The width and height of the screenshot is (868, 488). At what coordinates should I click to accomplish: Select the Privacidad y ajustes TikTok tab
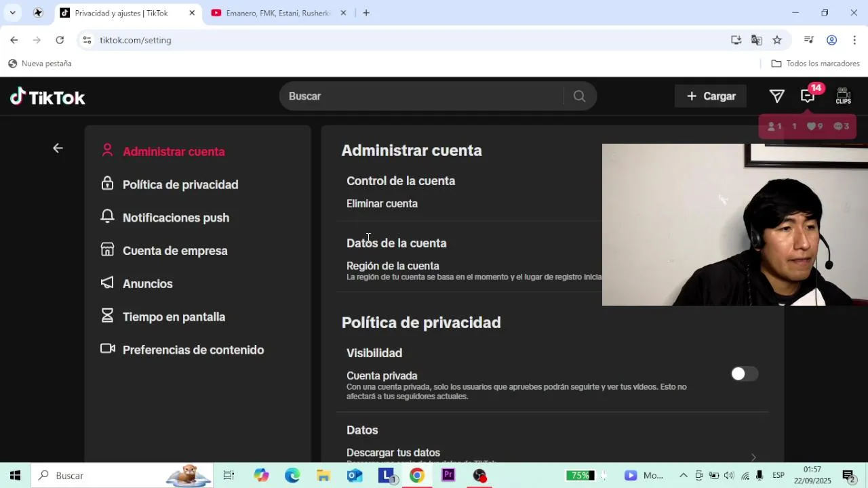click(128, 13)
